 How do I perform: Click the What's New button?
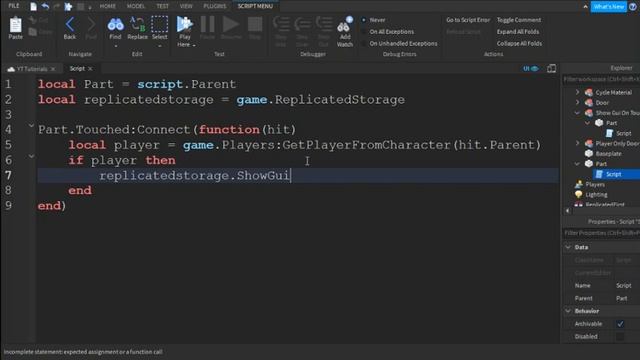tap(609, 7)
